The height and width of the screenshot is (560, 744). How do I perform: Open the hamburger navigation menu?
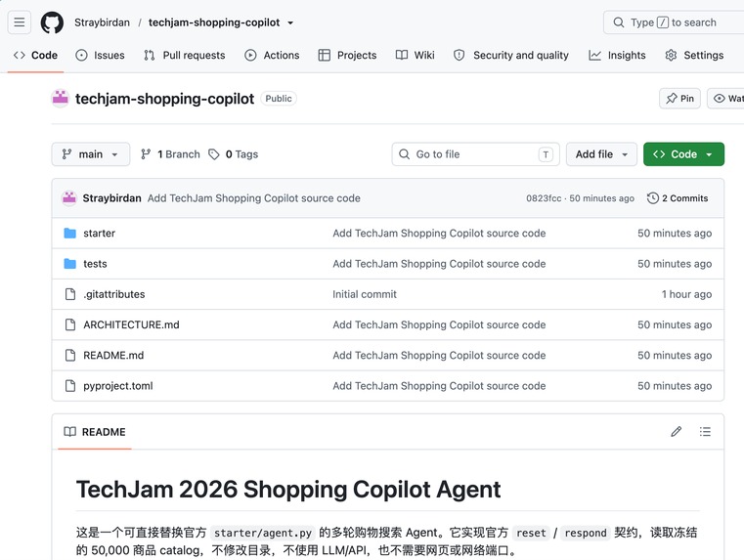[x=19, y=22]
